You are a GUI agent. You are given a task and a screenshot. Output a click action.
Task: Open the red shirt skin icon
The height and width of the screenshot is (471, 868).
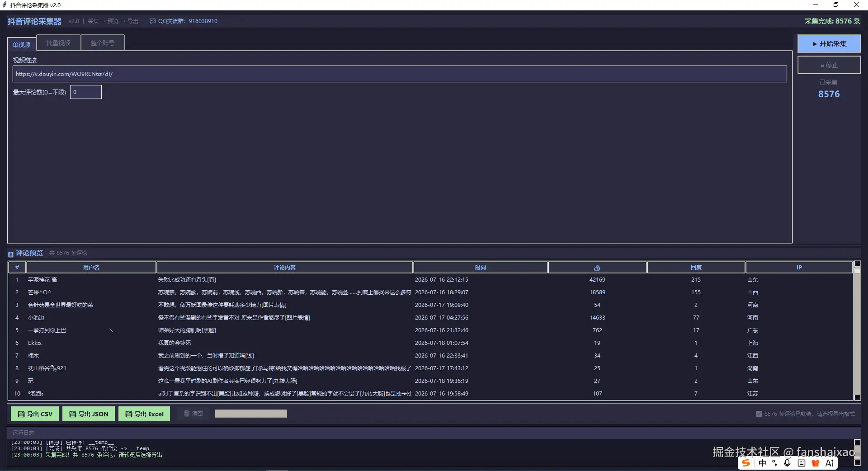click(x=816, y=463)
